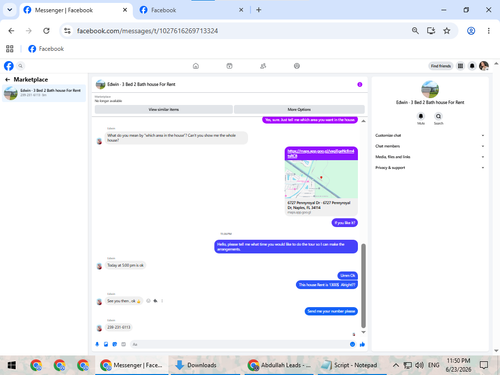Viewport: 500px width, 375px height.
Task: Open the emoji picker in the message box
Action: pos(353,344)
